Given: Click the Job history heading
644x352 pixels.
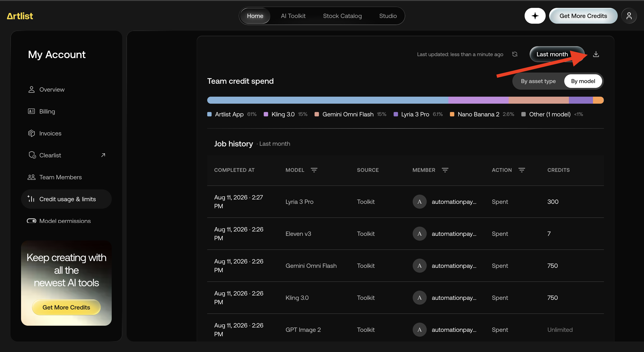Looking at the screenshot, I should pyautogui.click(x=234, y=144).
